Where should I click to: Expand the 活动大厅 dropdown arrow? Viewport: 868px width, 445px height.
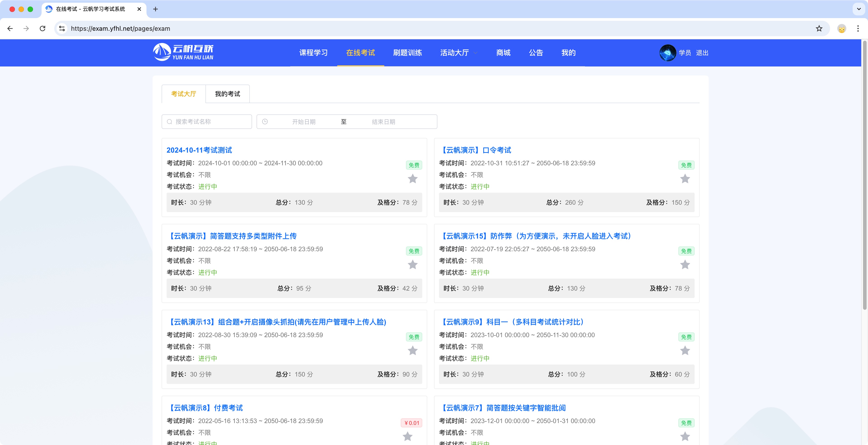pos(475,53)
